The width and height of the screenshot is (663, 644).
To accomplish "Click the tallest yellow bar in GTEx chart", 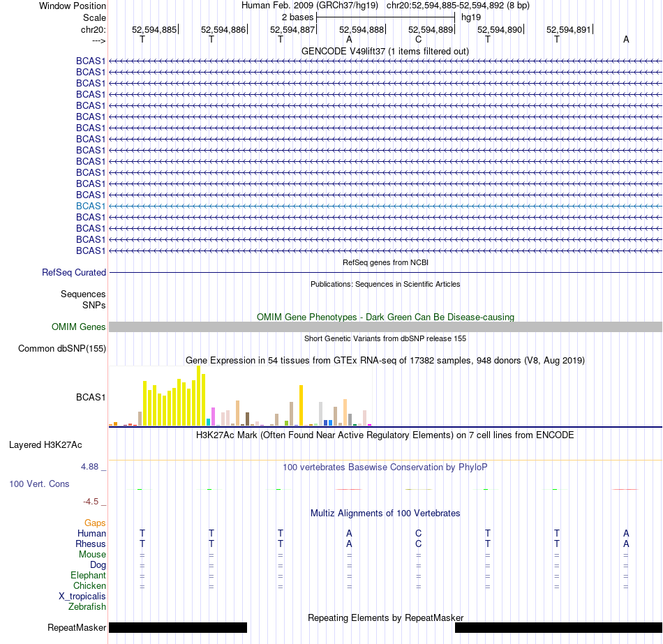I will (x=199, y=396).
